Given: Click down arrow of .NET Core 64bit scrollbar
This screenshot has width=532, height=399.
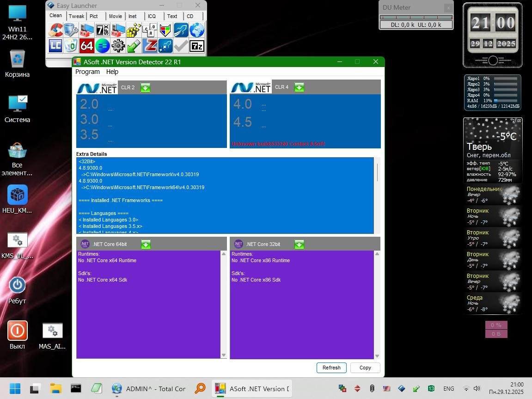Looking at the screenshot, I should 224,355.
